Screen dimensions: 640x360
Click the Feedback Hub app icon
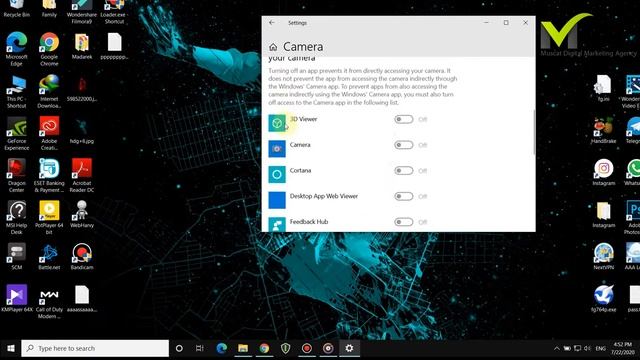tap(277, 224)
